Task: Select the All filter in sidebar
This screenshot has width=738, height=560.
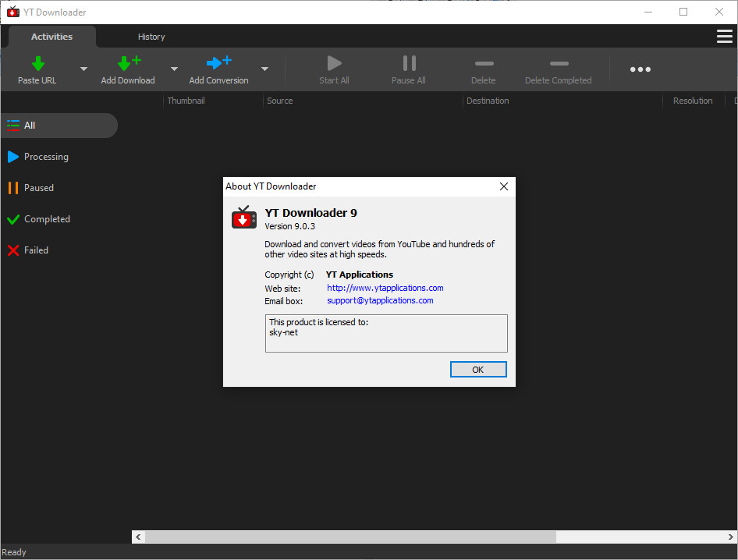Action: click(59, 125)
